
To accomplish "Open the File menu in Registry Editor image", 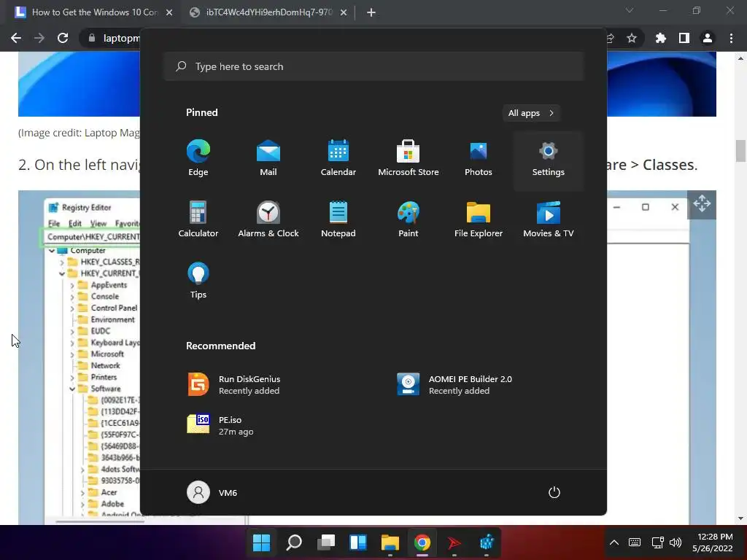I will tap(54, 223).
